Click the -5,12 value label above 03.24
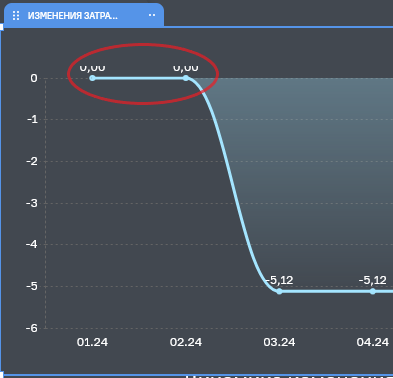This screenshot has height=378, width=393. click(x=280, y=280)
